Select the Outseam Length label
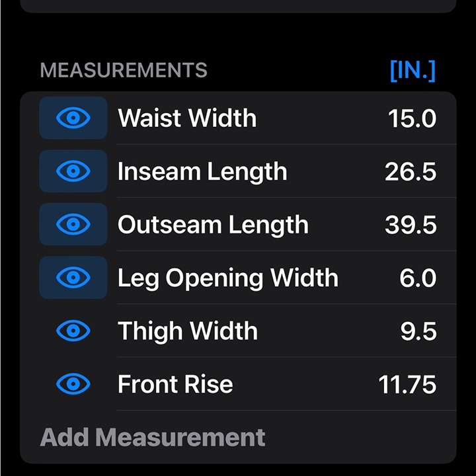The image size is (476, 476). 213,225
